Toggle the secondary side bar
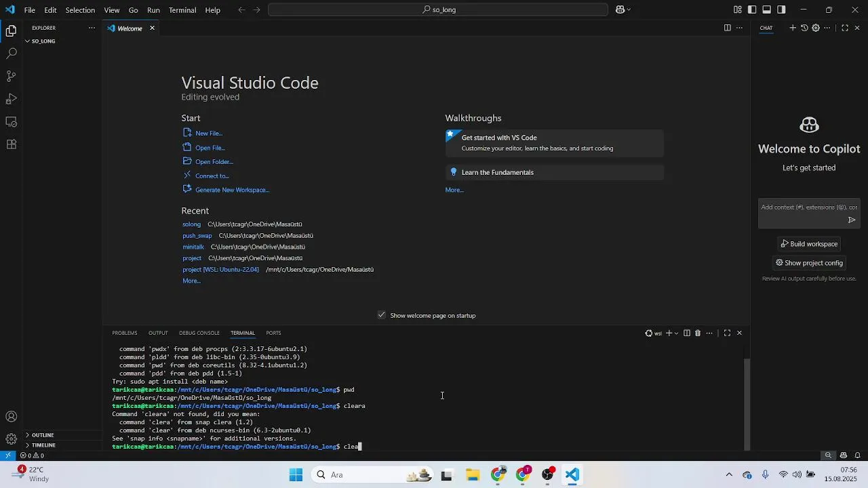Screen dimensions: 868x488 tap(781, 9)
